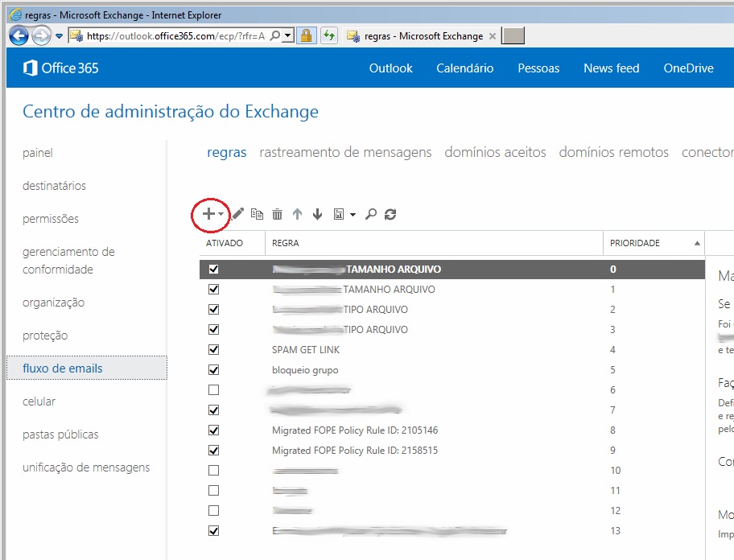The height and width of the screenshot is (560, 734).
Task: Sort by the REGRA column header
Action: (x=434, y=243)
